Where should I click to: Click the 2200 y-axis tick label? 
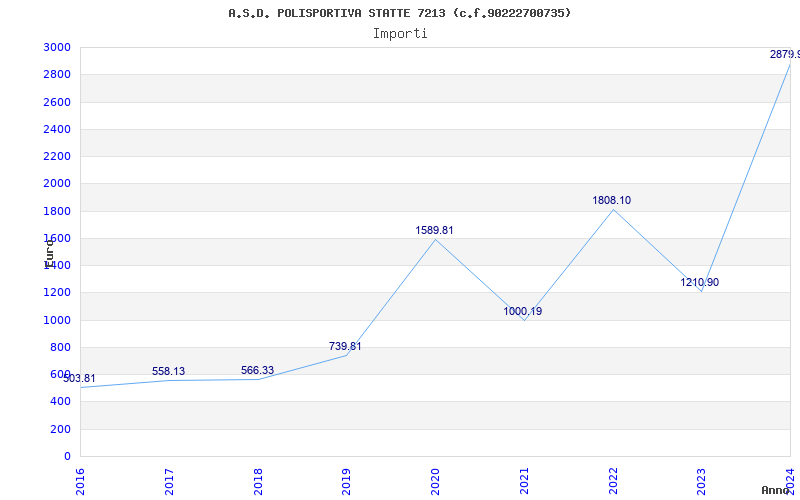pos(57,156)
